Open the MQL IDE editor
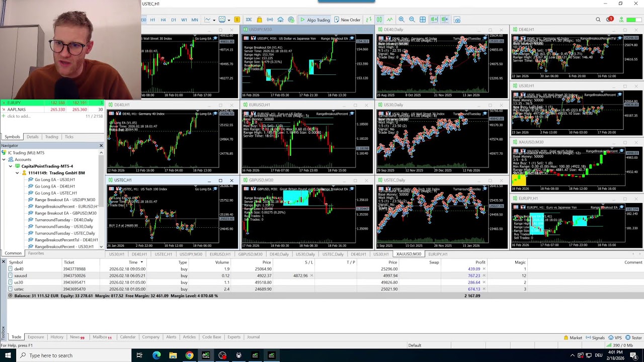Viewport: 644px width, 362px height. tap(249, 20)
